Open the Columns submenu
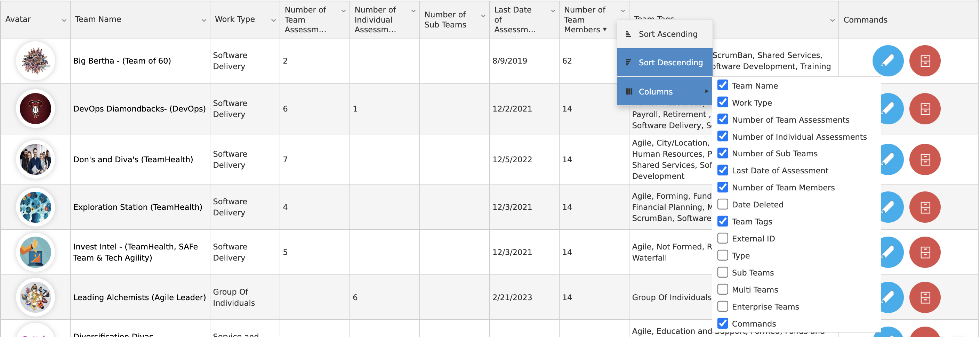The width and height of the screenshot is (980, 337). click(x=664, y=92)
